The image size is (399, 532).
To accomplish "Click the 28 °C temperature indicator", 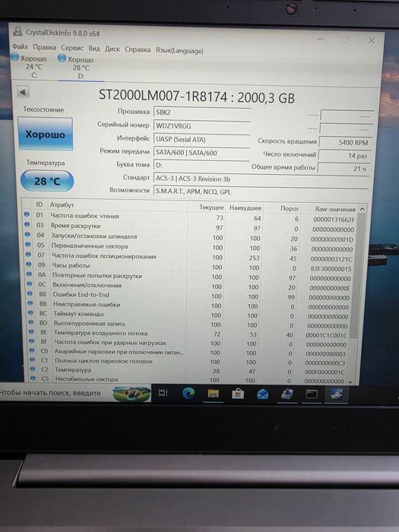I will tap(47, 181).
